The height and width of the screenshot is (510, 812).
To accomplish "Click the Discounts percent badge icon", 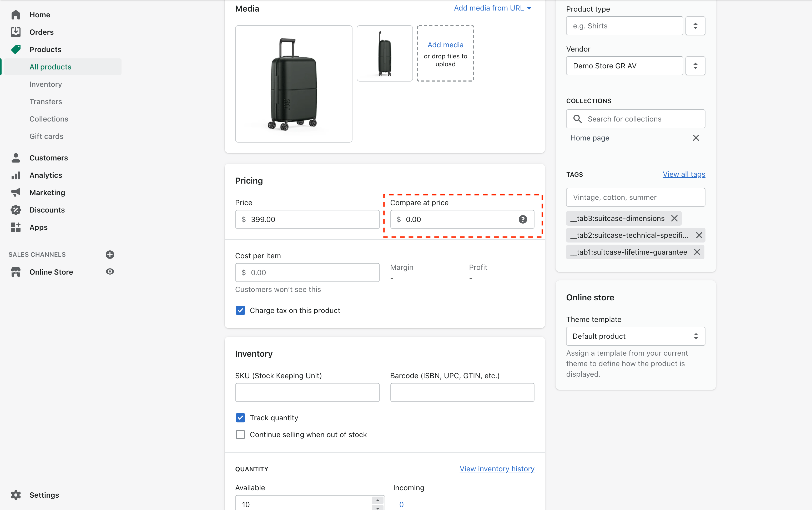I will [16, 210].
